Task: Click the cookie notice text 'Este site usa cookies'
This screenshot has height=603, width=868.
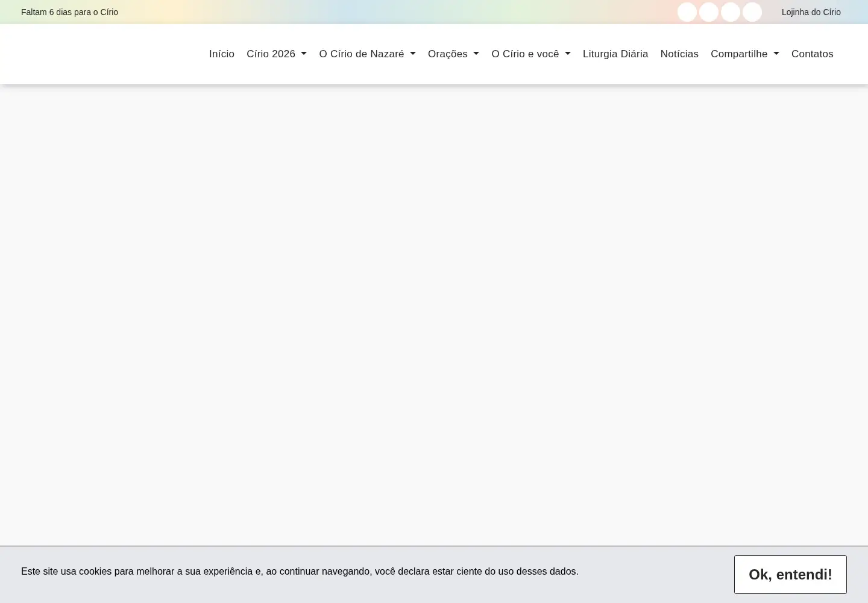Action: [300, 571]
